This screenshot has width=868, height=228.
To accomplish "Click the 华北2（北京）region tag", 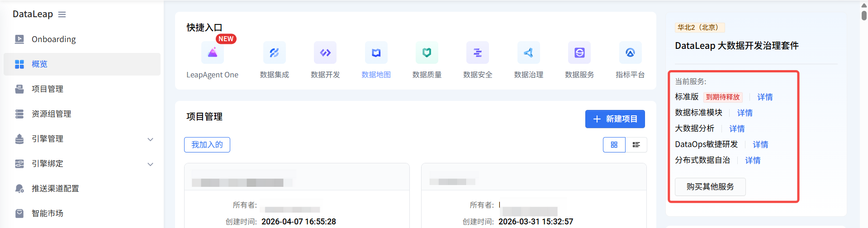I will pyautogui.click(x=700, y=28).
